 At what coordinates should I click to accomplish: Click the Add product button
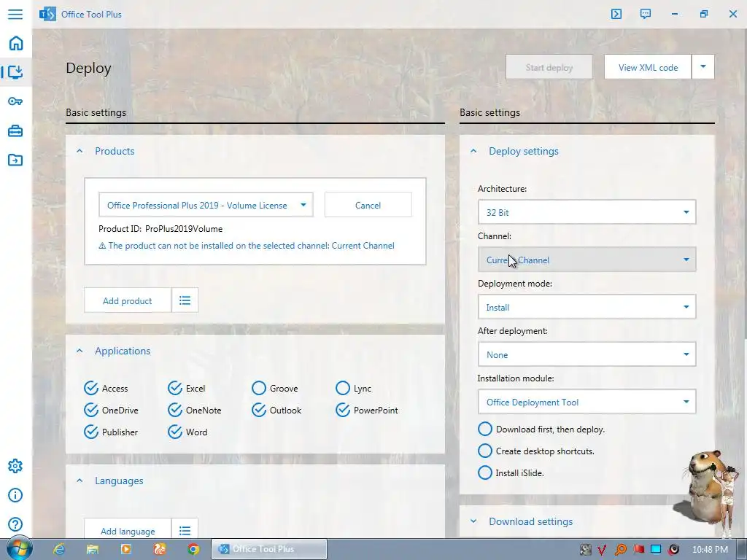click(127, 300)
